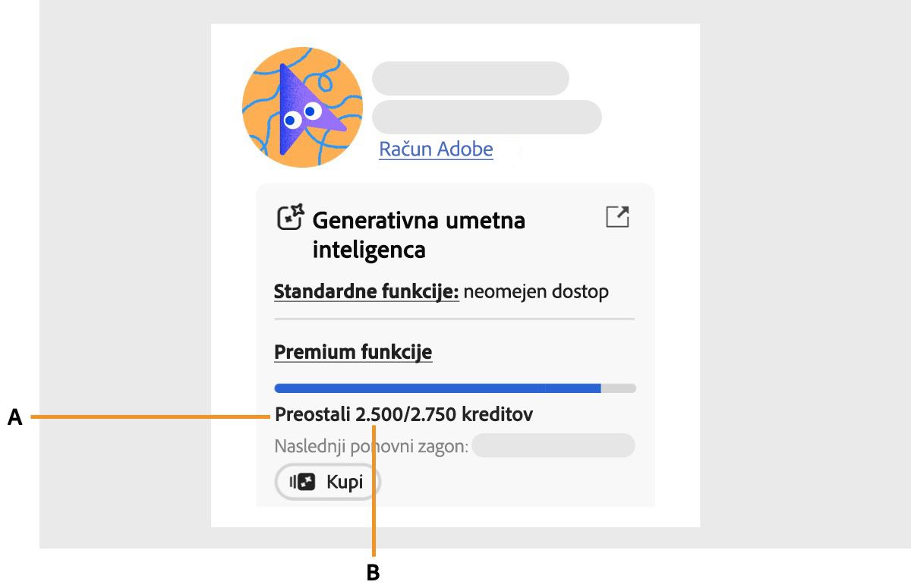The width and height of the screenshot is (911, 588).
Task: Click the Standardne funkcije link
Action: coord(367,291)
